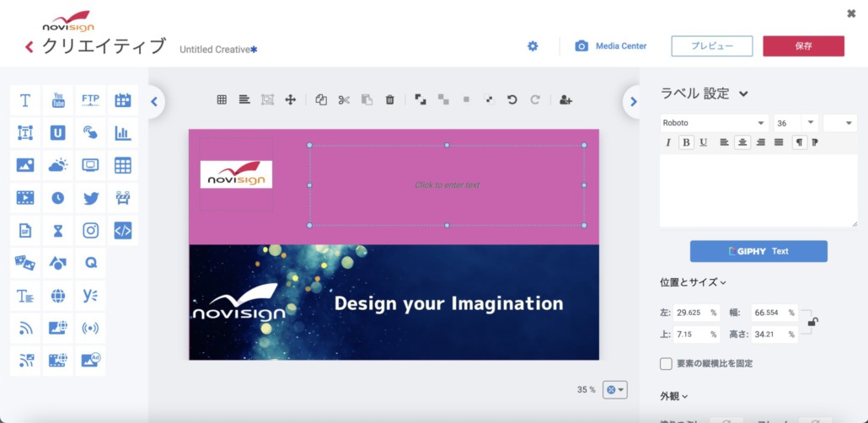Expand the ラベル 設定 header menu
The image size is (868, 423).
pyautogui.click(x=743, y=94)
